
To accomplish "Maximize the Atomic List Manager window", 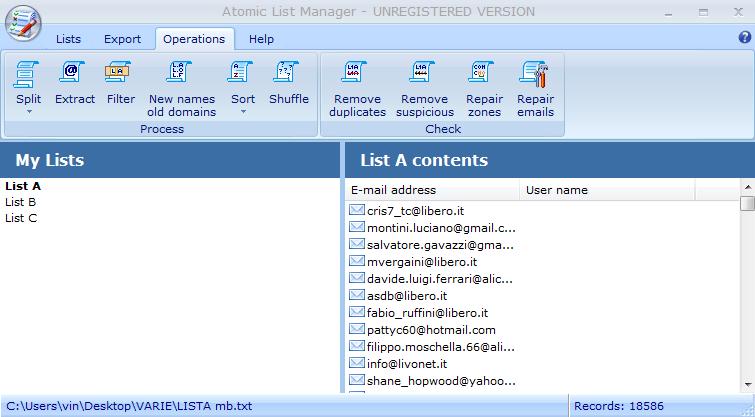I will [x=703, y=13].
